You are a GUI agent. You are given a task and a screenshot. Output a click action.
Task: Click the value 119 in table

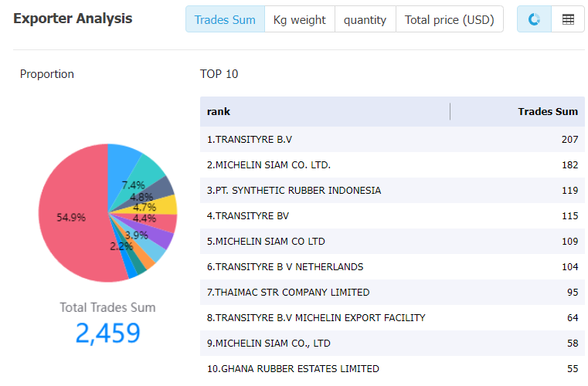pyautogui.click(x=569, y=191)
